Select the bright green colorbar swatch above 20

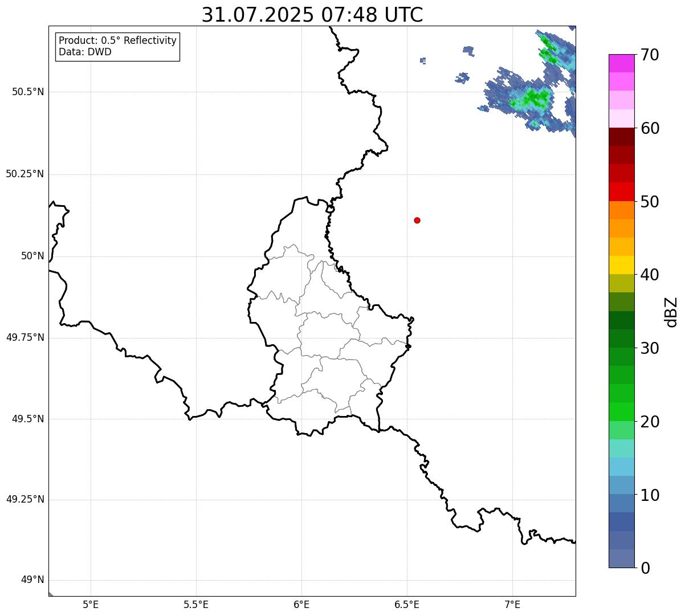pos(621,411)
